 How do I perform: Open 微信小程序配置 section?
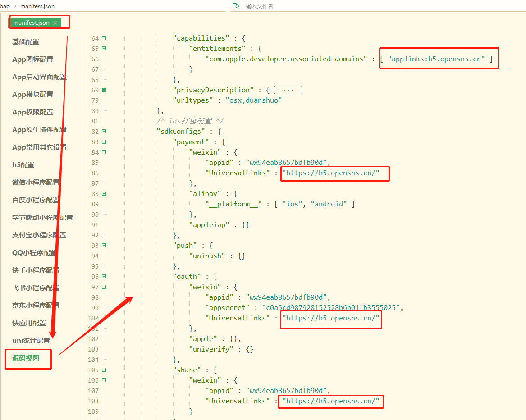point(36,182)
